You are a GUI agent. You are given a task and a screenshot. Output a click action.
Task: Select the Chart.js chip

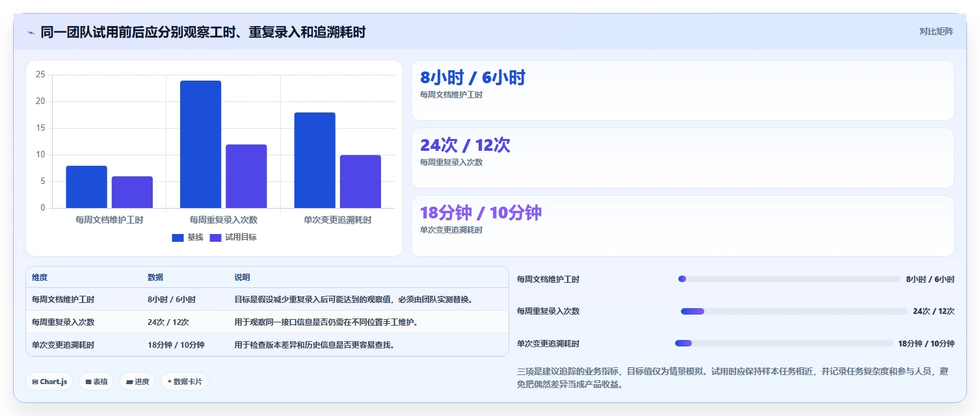click(49, 382)
